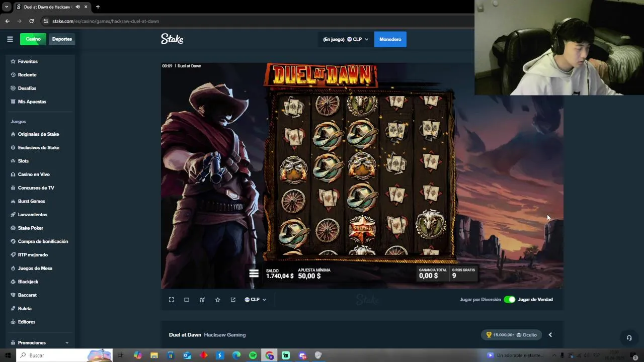Show hidden system tray icons
644x362 pixels.
554,355
